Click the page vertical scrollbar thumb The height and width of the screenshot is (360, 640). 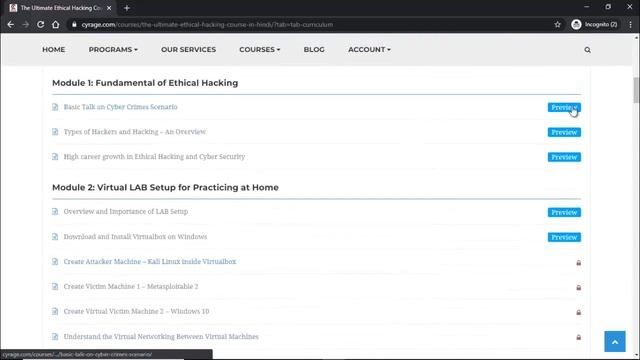click(636, 90)
